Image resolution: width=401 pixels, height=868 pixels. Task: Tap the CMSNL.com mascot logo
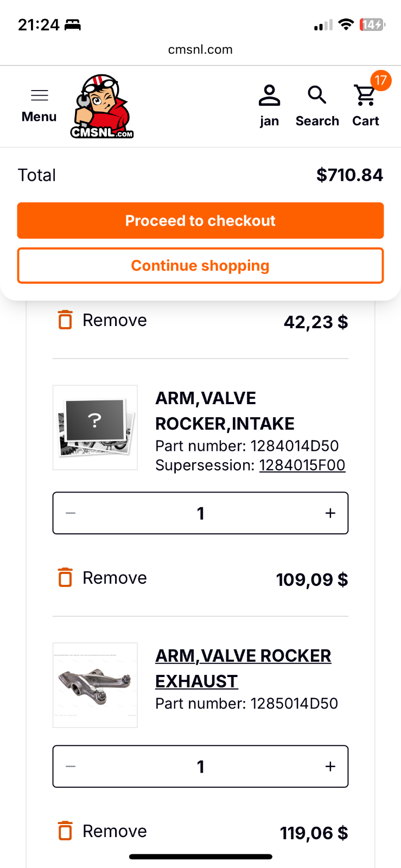coord(102,106)
